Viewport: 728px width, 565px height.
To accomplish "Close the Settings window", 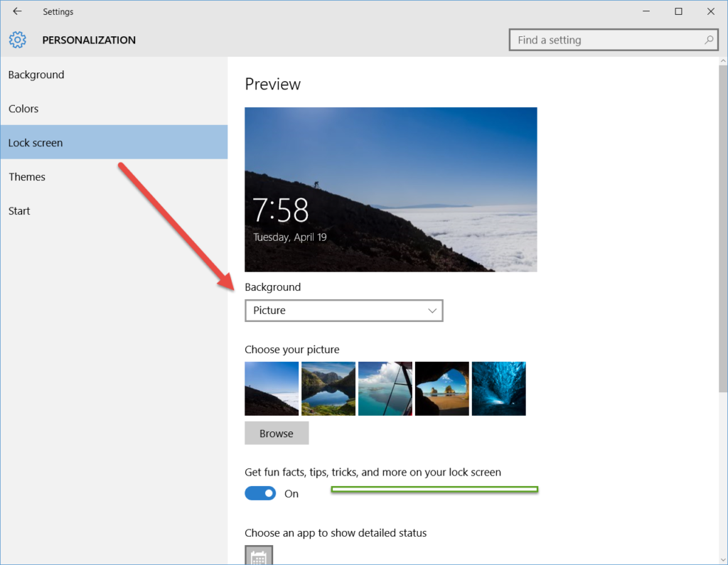I will pos(711,11).
